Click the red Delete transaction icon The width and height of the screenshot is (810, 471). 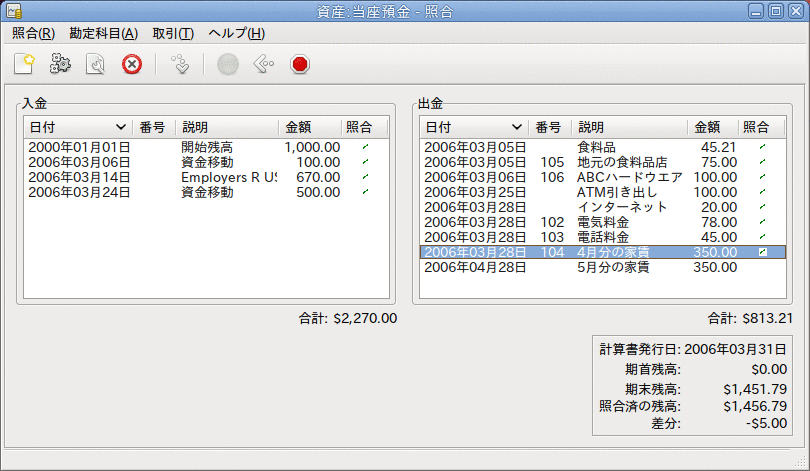pos(132,65)
